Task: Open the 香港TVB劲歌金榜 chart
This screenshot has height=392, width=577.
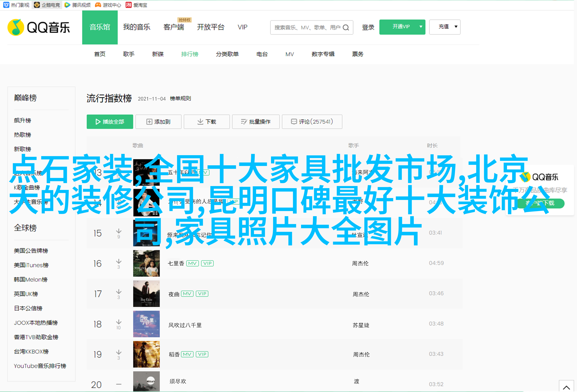Action: tap(36, 337)
